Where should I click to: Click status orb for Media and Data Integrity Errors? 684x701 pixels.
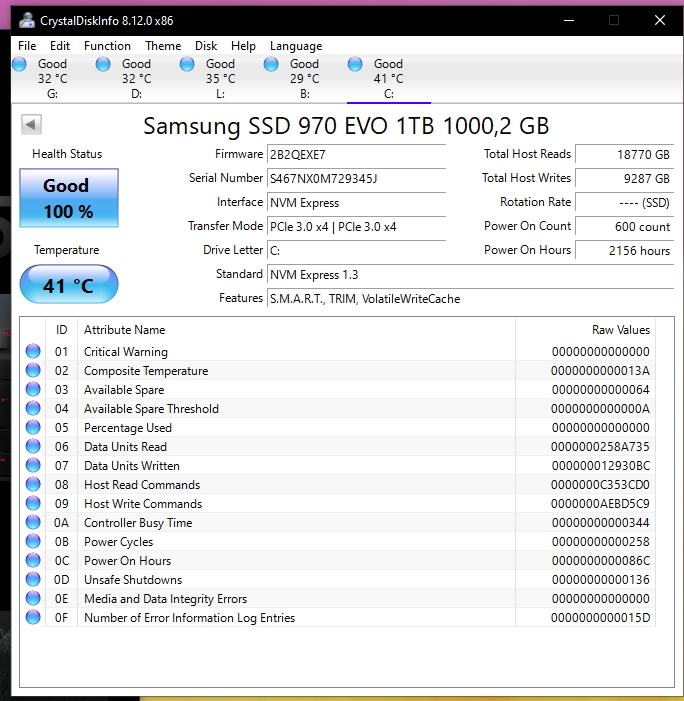tap(33, 598)
